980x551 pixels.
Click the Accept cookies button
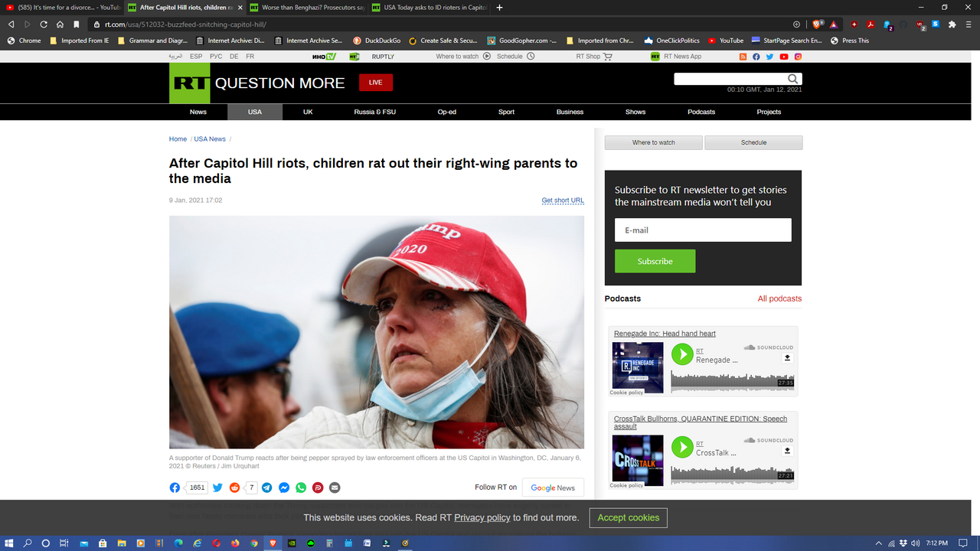(628, 518)
